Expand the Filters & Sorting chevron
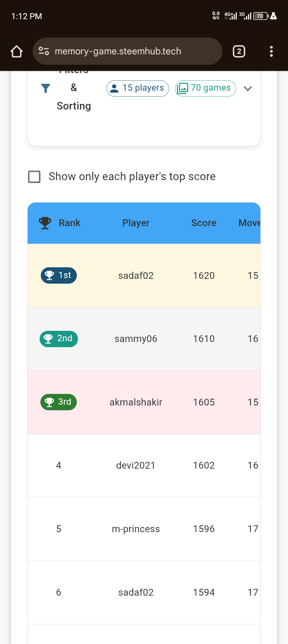 [248, 88]
